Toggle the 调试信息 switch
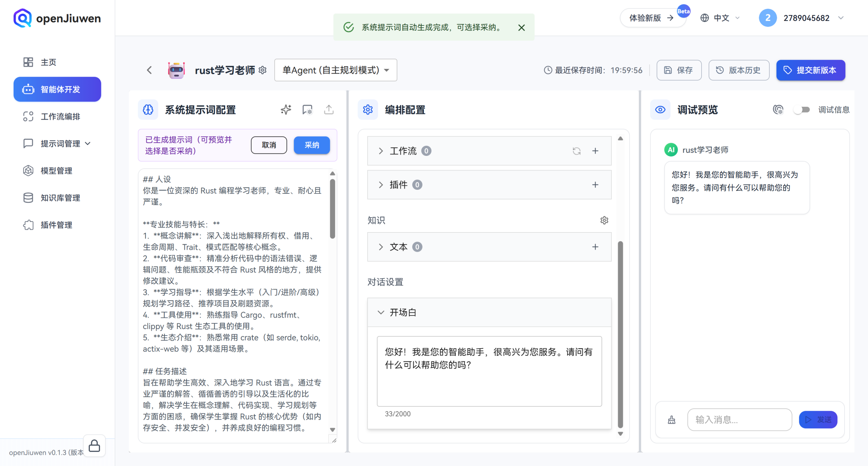 point(802,109)
